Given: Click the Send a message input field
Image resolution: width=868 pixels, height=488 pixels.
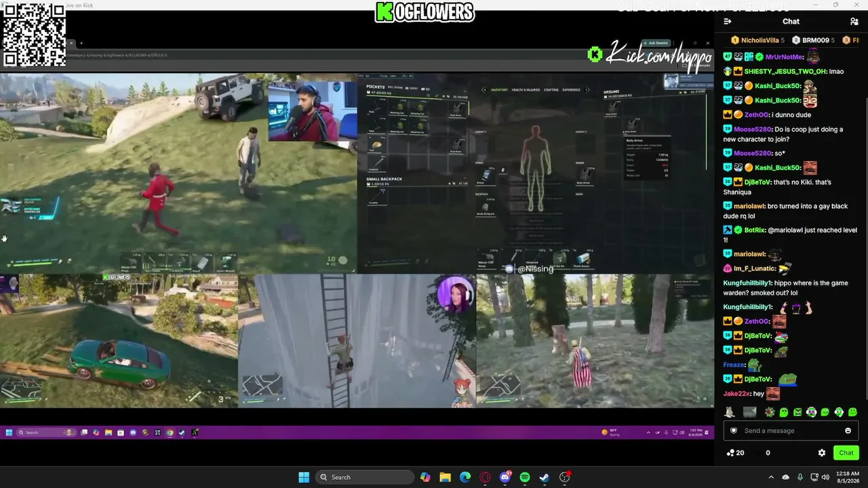Looking at the screenshot, I should (x=791, y=430).
